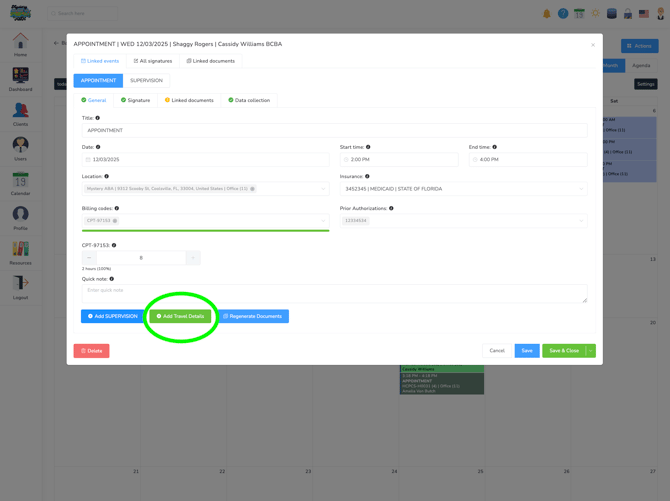Click the info icon next to Title

(97, 118)
